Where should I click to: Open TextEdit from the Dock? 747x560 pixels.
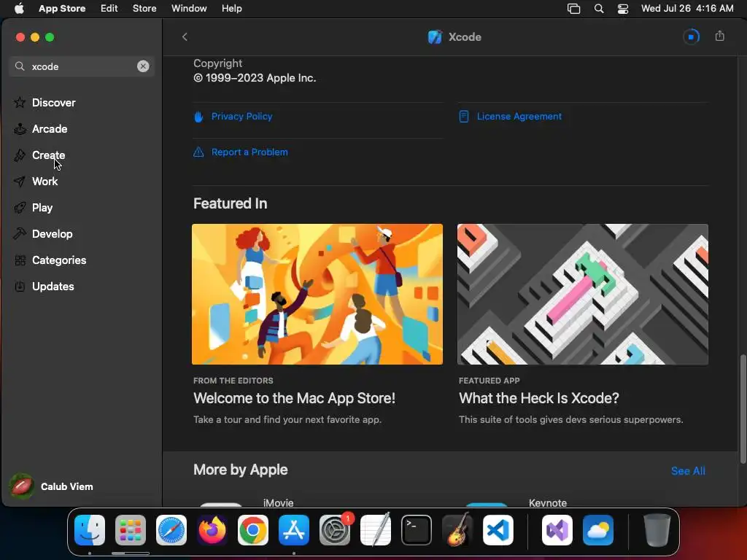pos(376,530)
